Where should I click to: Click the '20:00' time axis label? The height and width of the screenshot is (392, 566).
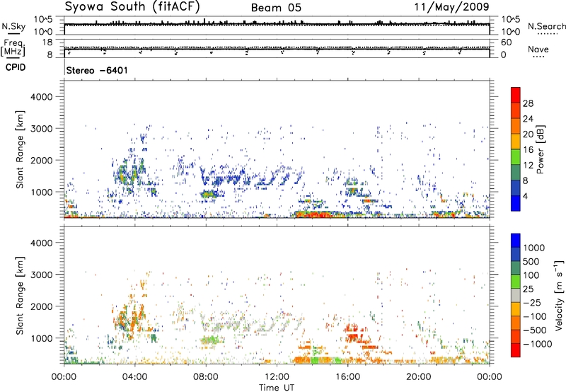click(418, 377)
